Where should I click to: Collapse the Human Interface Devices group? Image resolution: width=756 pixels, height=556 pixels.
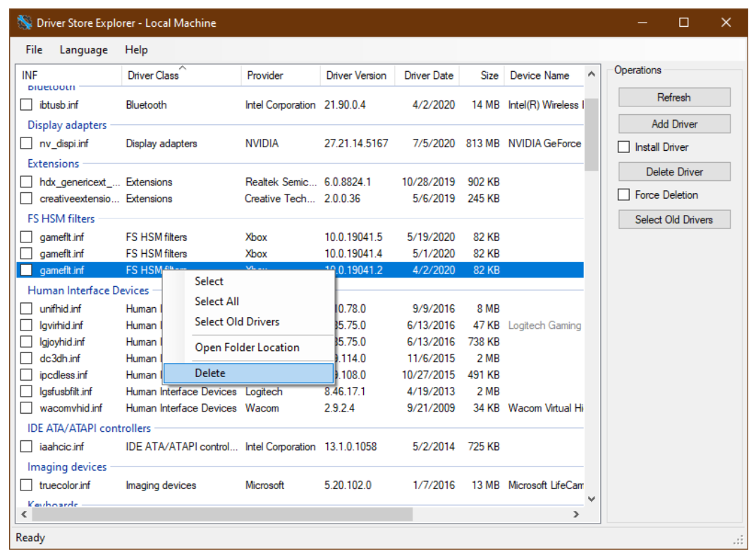coord(88,290)
